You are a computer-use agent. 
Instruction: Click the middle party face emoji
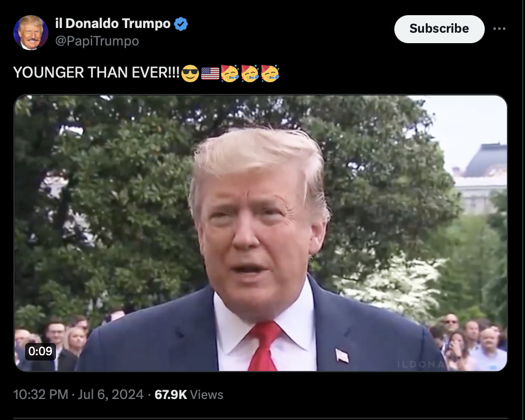[x=250, y=73]
